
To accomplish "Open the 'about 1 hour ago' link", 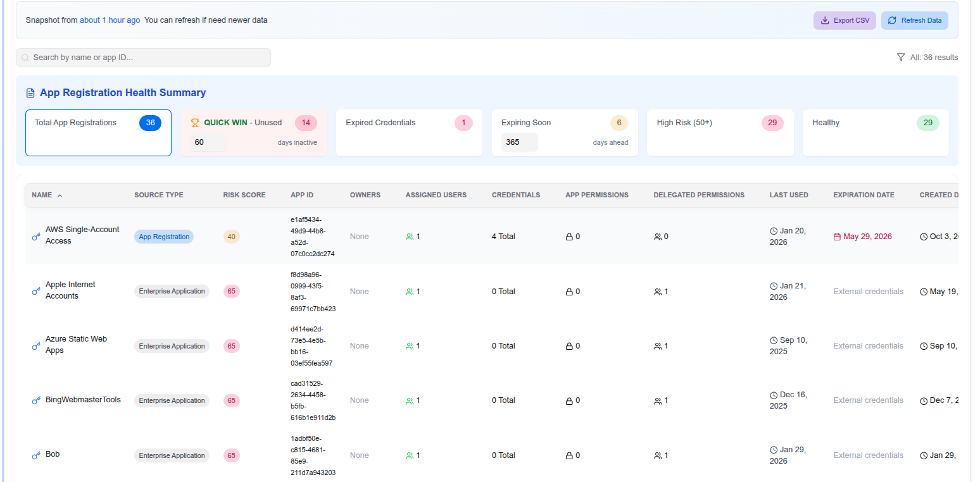I will 110,20.
